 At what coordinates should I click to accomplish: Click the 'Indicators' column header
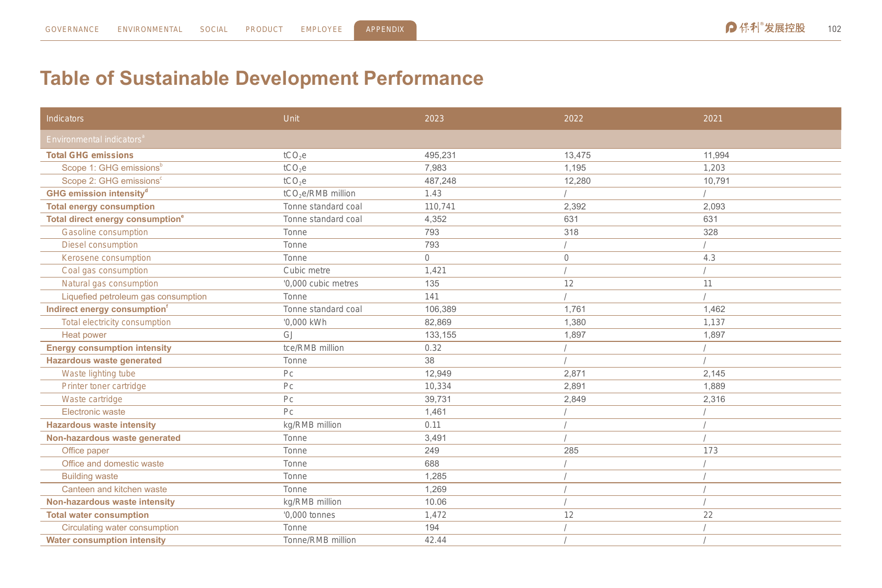(65, 118)
